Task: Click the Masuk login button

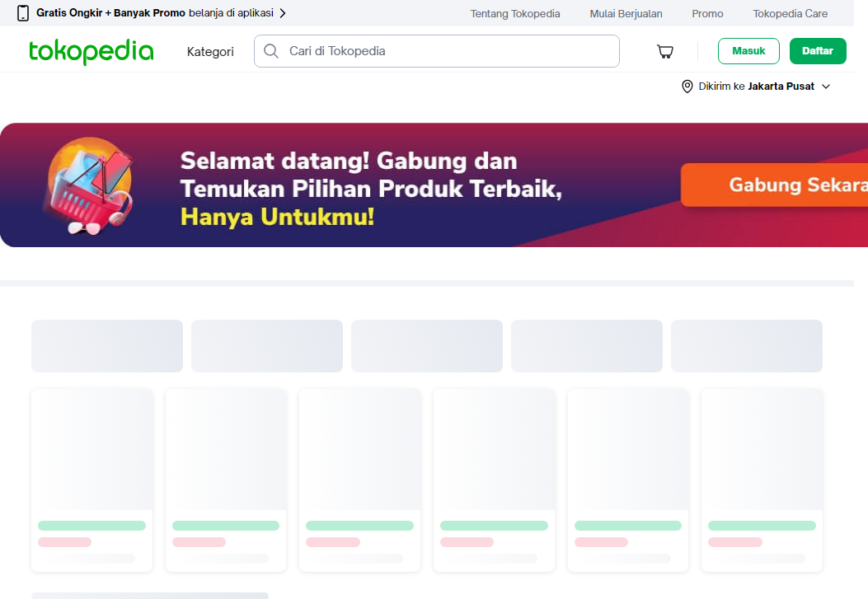Action: (x=748, y=51)
